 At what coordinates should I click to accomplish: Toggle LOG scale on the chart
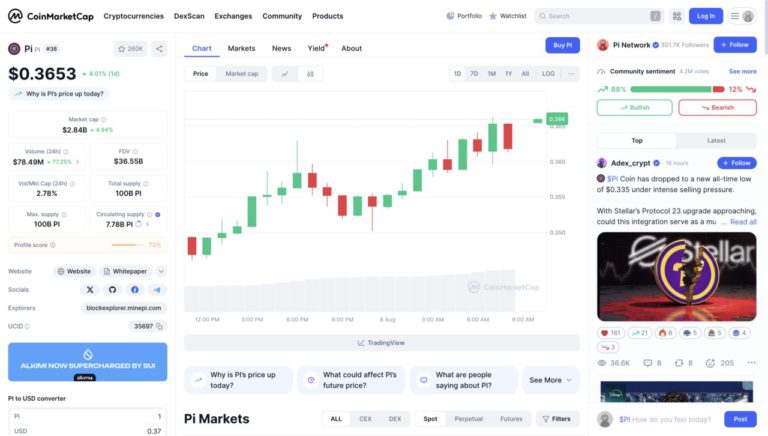pos(548,74)
